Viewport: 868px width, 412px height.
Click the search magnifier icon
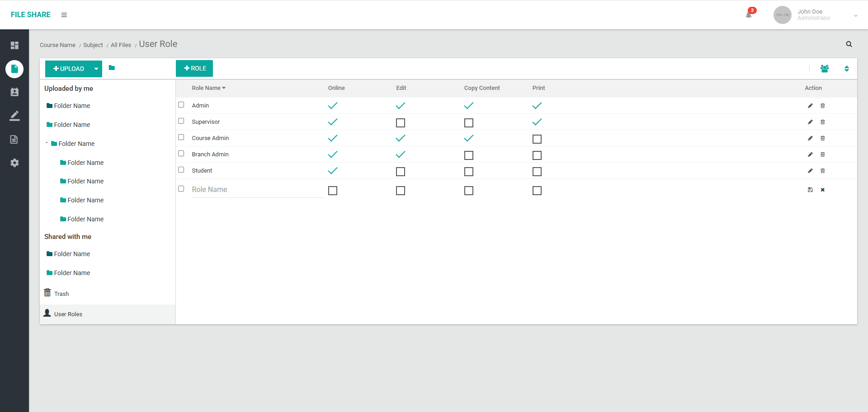tap(849, 44)
